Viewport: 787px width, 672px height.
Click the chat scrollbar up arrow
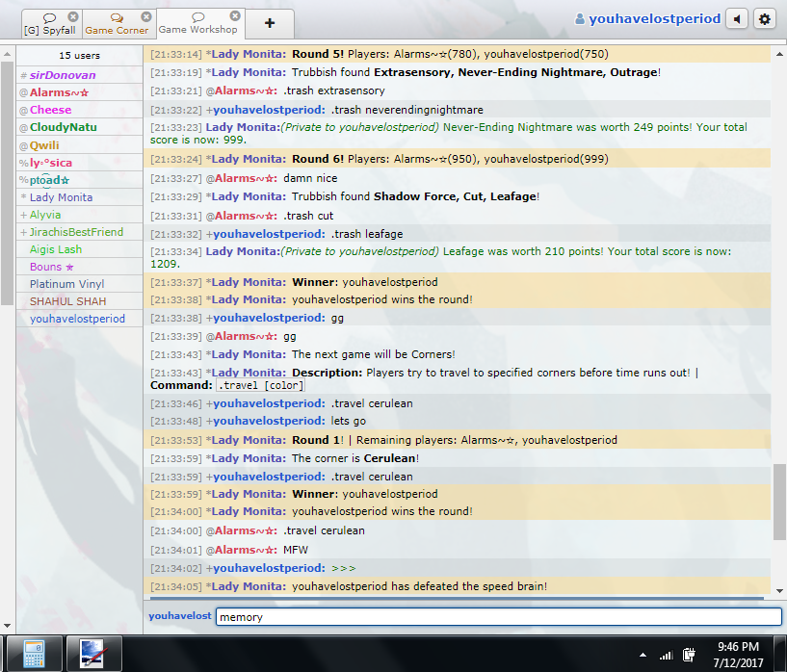coord(779,54)
